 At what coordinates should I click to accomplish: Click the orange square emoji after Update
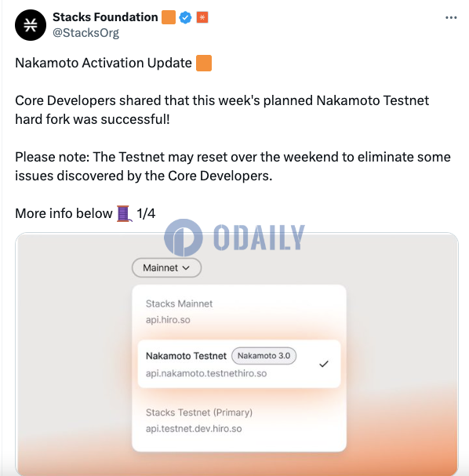pyautogui.click(x=204, y=64)
